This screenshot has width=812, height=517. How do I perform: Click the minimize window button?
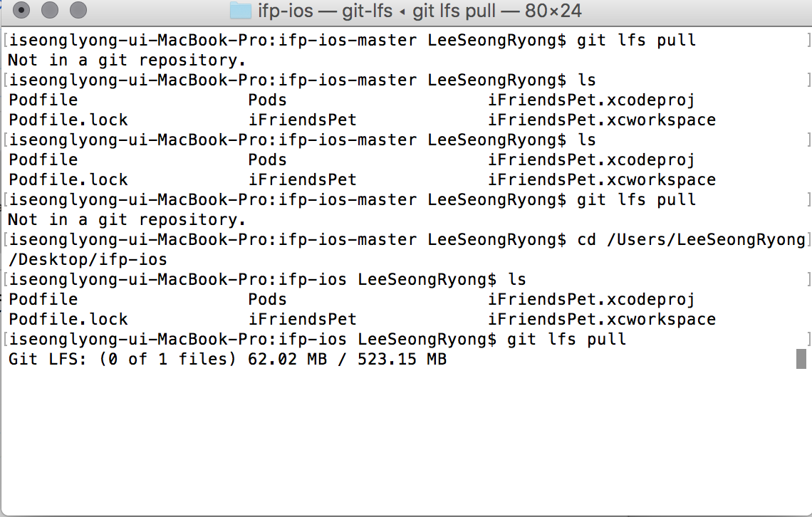tap(50, 11)
